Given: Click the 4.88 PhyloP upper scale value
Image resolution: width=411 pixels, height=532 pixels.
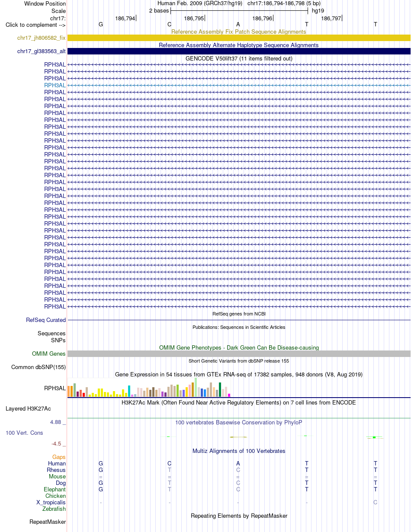Looking at the screenshot, I should coord(58,422).
